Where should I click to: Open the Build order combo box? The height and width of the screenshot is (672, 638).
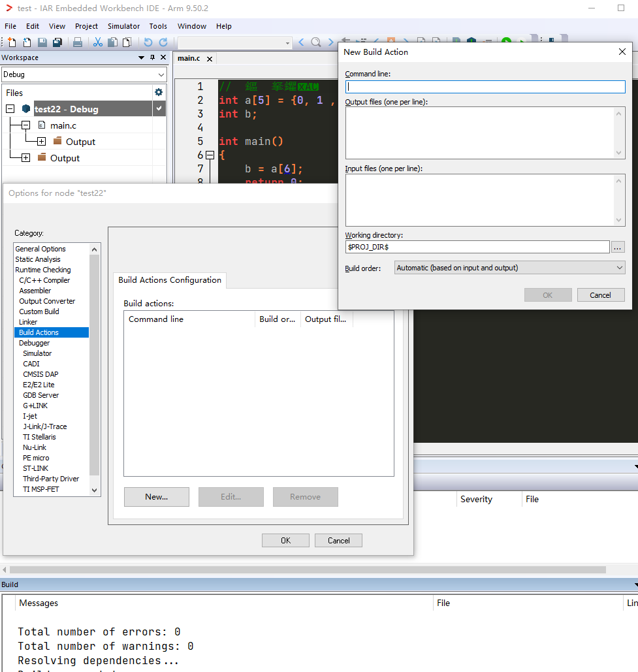(509, 268)
